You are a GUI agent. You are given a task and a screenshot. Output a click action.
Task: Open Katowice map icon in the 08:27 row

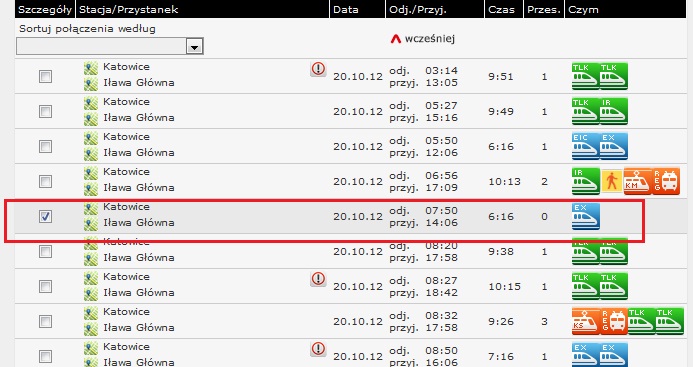tap(91, 278)
